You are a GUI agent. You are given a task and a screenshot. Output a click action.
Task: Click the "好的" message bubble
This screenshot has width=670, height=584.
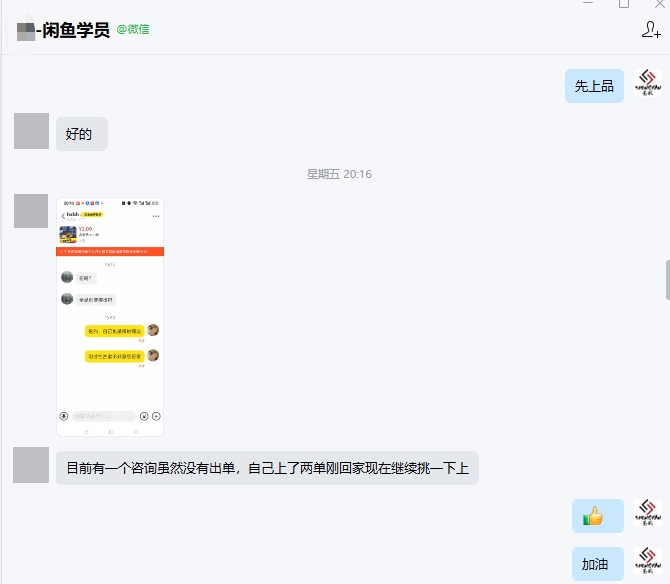[82, 134]
